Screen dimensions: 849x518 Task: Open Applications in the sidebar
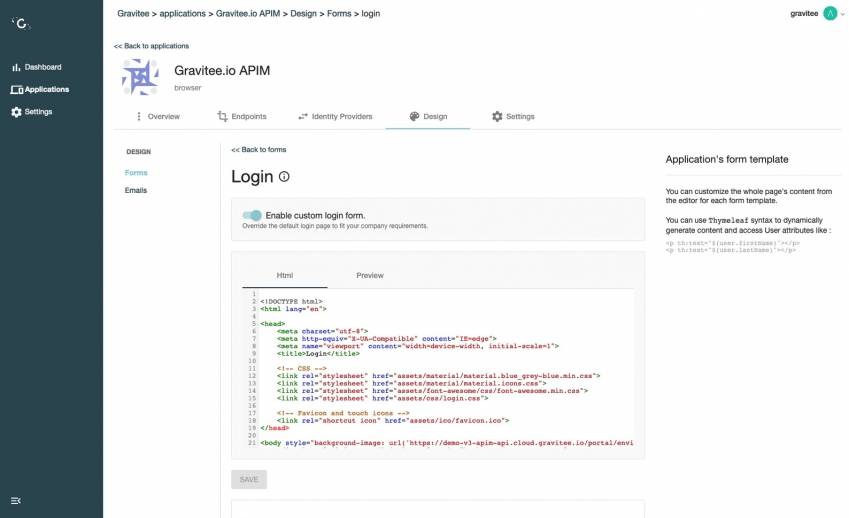click(40, 89)
